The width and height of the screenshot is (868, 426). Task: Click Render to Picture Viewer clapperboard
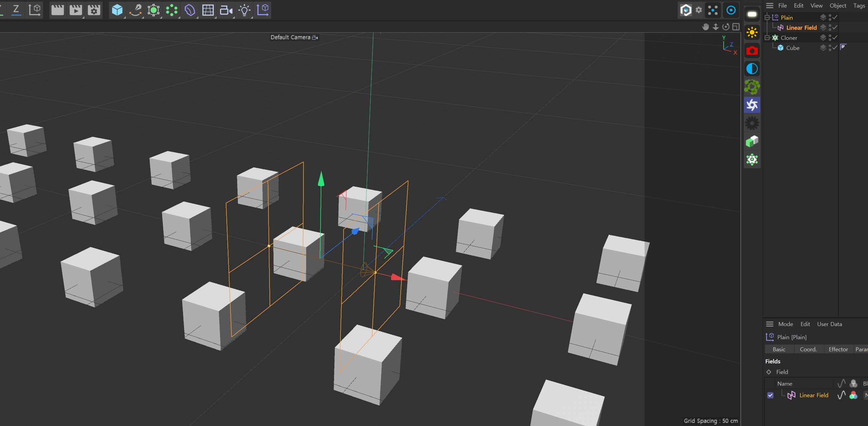click(75, 10)
